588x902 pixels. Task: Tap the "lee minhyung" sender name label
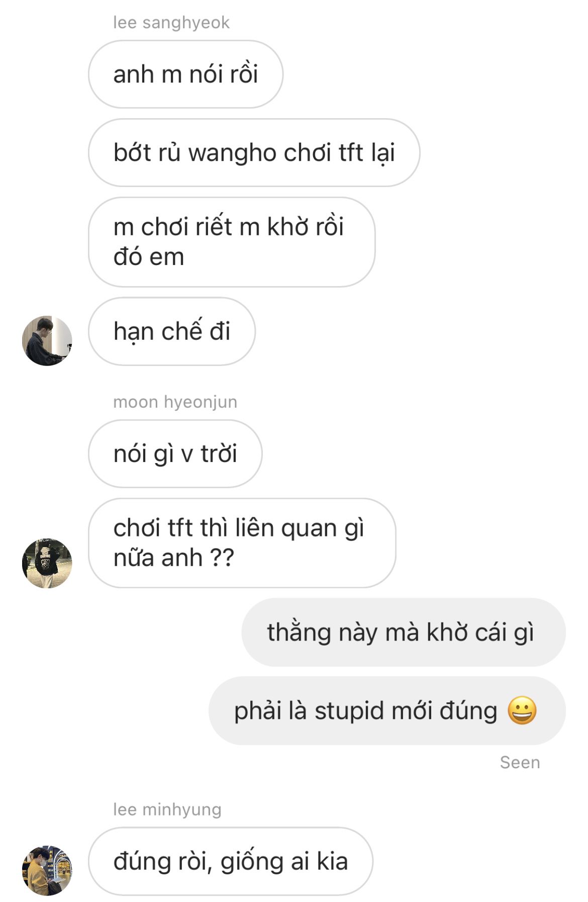(x=167, y=809)
